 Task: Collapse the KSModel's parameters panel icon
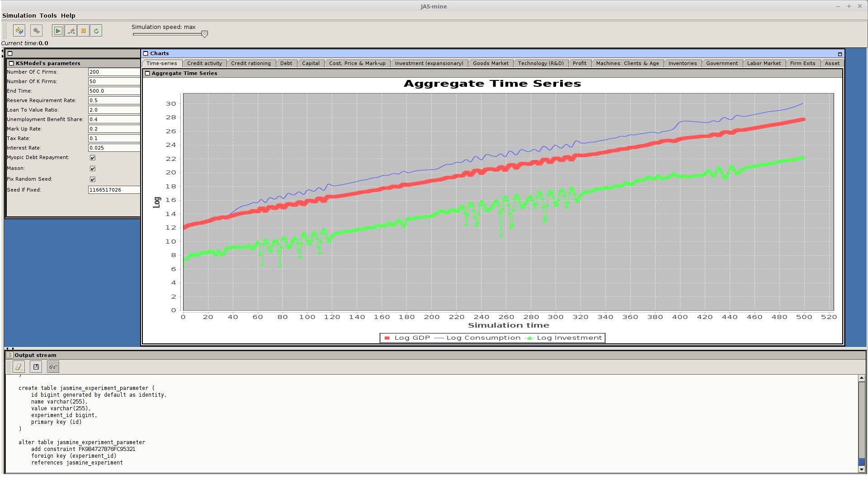(x=12, y=63)
